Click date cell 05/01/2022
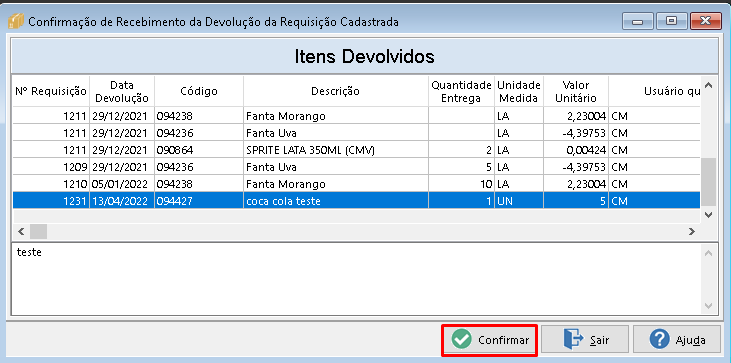Screen dimensions: 731x363 [x=122, y=184]
